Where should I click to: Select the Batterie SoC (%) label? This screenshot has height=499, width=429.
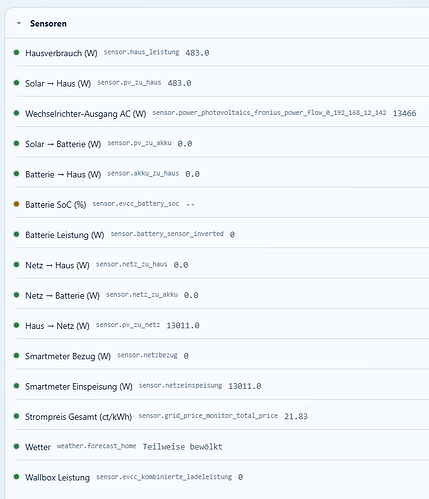click(x=56, y=205)
